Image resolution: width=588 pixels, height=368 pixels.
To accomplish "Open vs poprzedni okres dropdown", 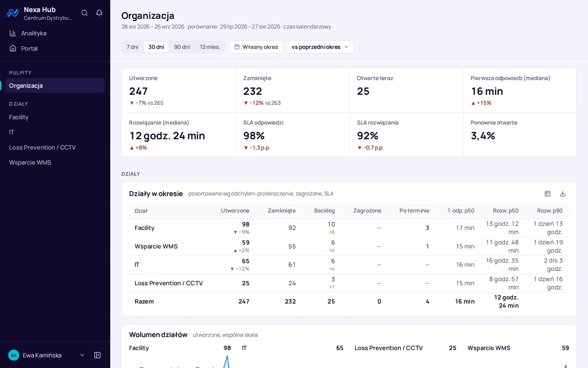I will (320, 47).
